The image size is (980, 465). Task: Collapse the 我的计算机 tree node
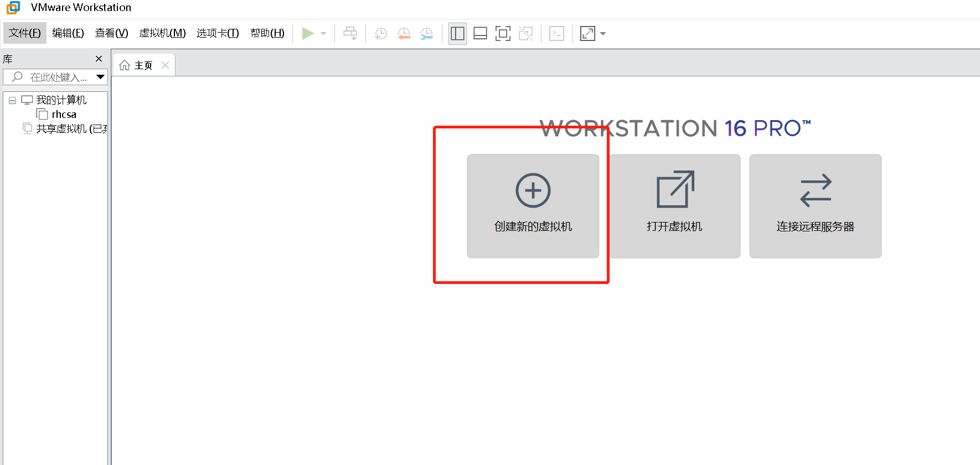pos(12,101)
